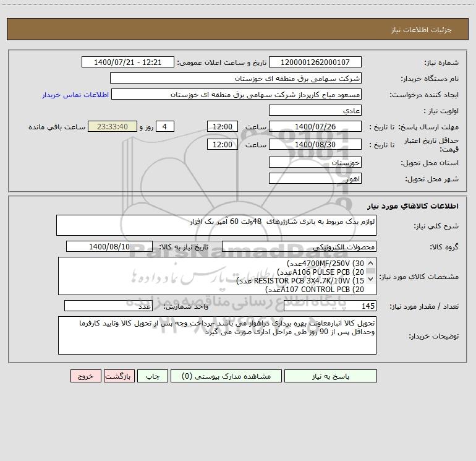The image size is (476, 461).
Task: Click the 'پاسخ به نیاز' button
Action: [331, 376]
